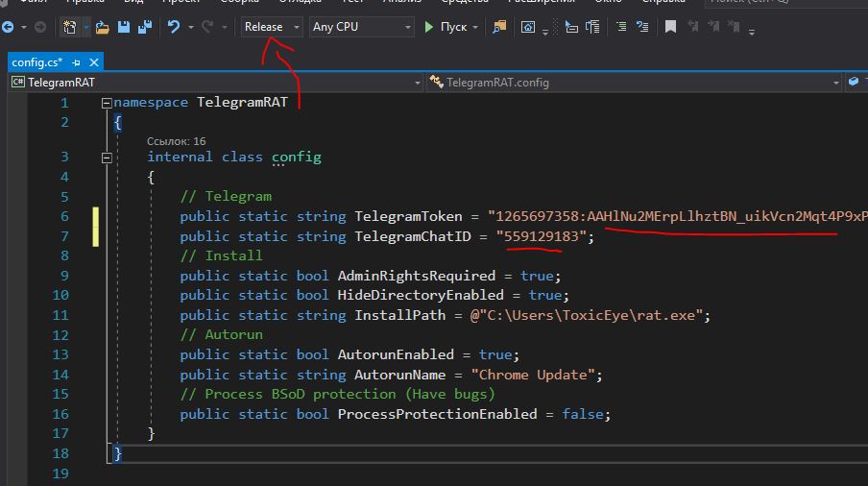Click the 'false' value on line 16
Screen dimensions: 868x486
coord(583,414)
